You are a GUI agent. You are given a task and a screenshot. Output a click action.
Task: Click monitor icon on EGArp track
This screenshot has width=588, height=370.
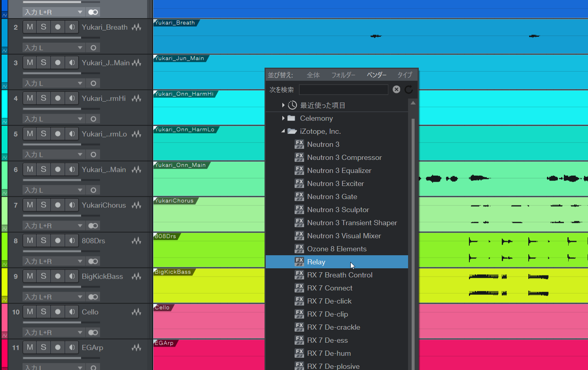click(x=72, y=347)
